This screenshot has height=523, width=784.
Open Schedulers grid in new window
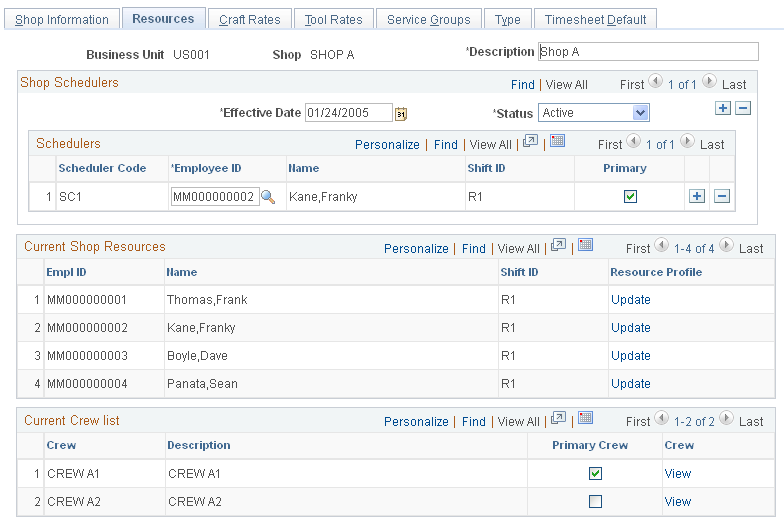pyautogui.click(x=530, y=142)
